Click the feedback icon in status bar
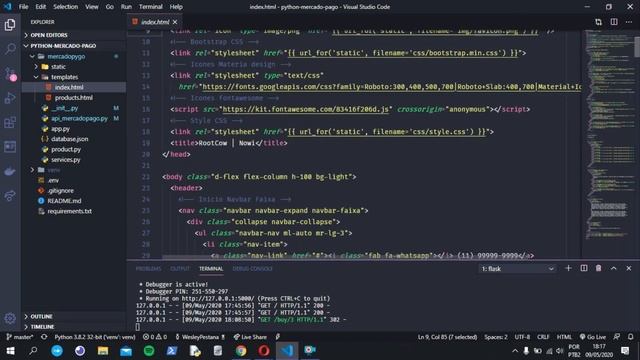This screenshot has height=360, width=640. (617, 337)
